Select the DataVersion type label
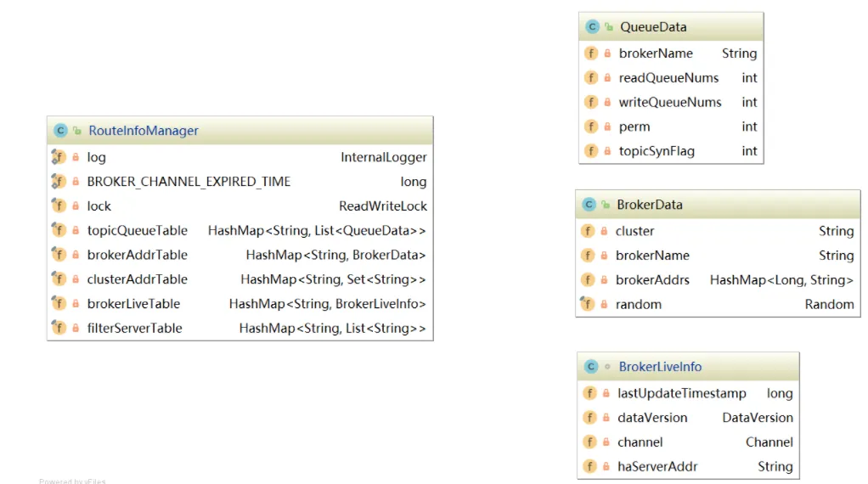The height and width of the screenshot is (484, 868). click(x=758, y=418)
